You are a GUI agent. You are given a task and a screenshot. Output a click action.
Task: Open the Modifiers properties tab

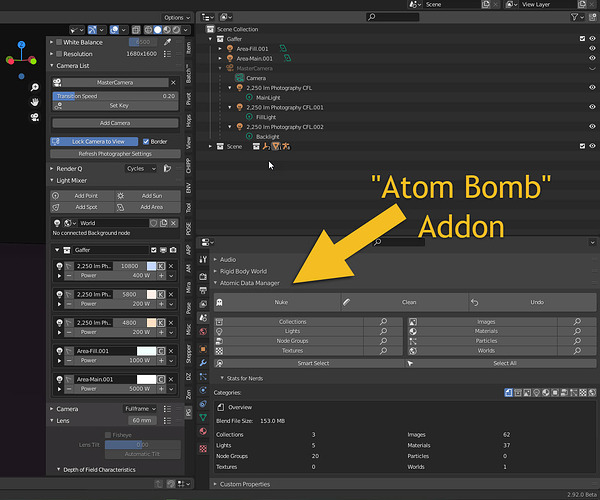click(x=203, y=363)
